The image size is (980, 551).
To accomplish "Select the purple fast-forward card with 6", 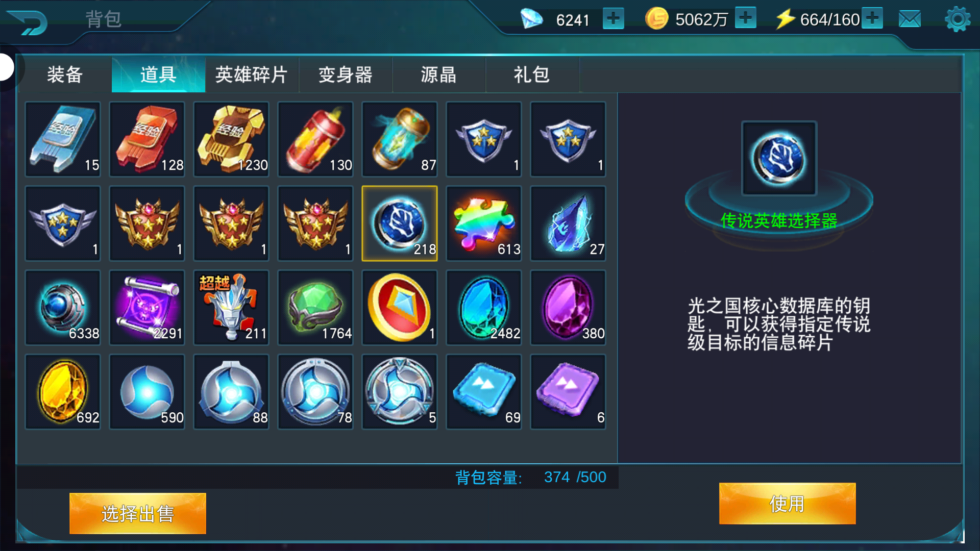I will pyautogui.click(x=568, y=392).
